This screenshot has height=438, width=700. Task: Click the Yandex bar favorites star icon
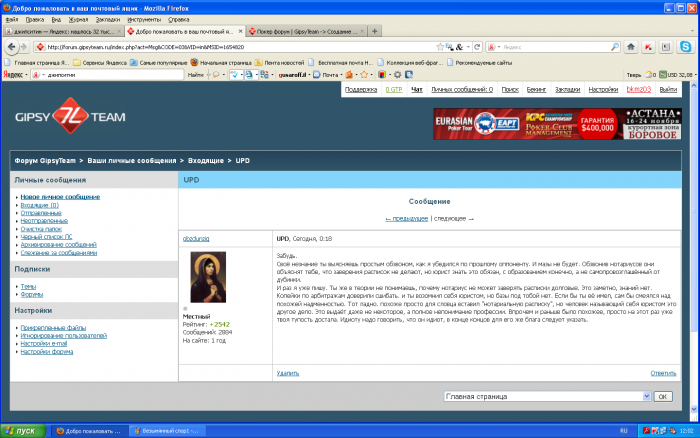pos(364,75)
